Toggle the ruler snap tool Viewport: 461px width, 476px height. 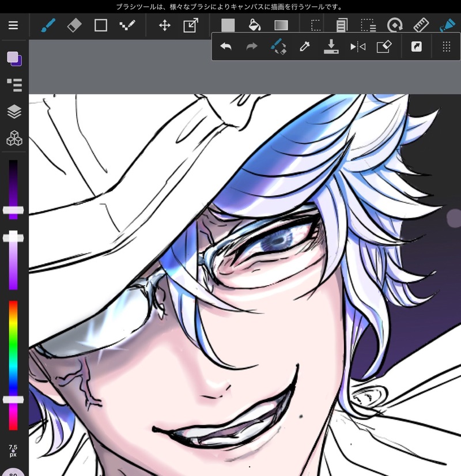421,25
